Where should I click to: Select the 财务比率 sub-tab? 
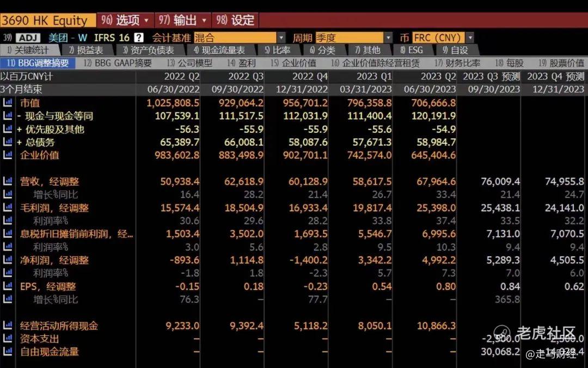coord(457,63)
